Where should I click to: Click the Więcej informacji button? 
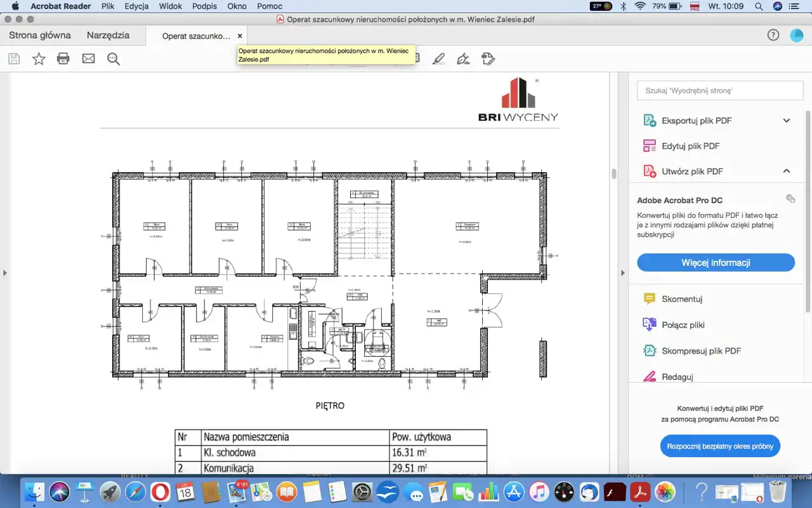point(716,263)
